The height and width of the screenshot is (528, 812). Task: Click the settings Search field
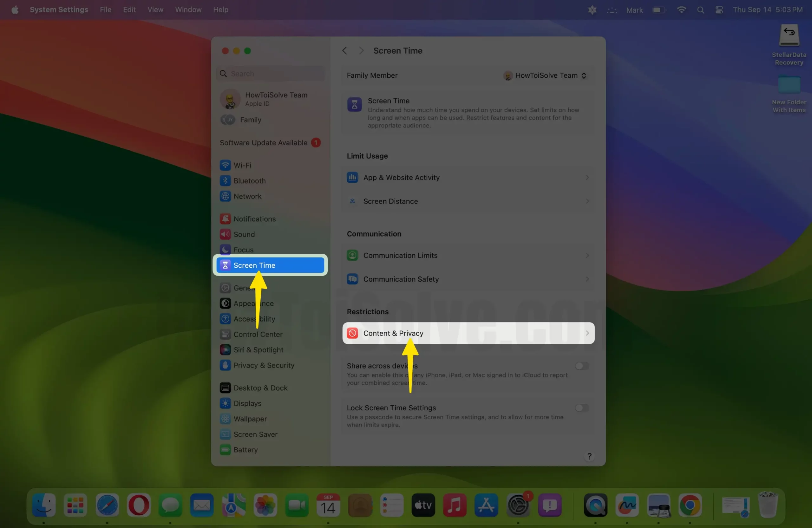point(270,73)
